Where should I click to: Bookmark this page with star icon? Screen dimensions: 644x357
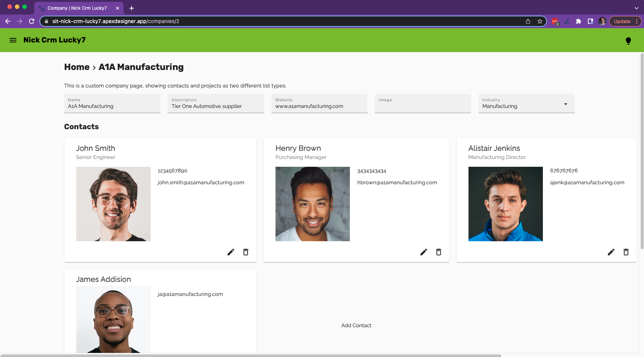pos(540,21)
